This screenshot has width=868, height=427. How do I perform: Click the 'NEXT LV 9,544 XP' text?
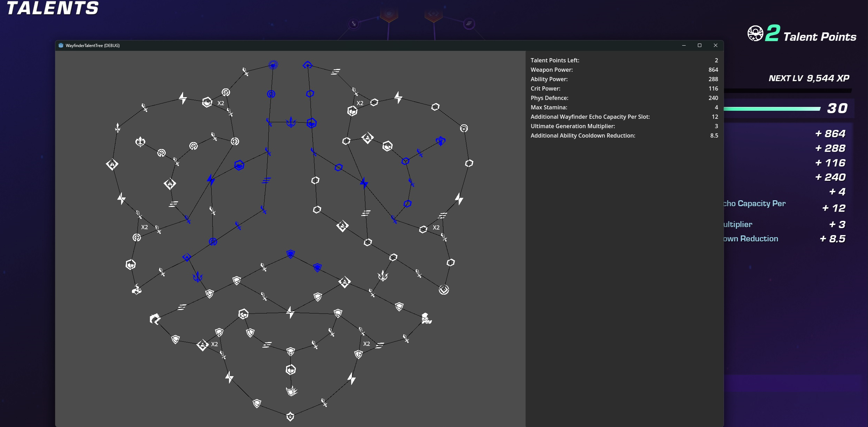(809, 78)
